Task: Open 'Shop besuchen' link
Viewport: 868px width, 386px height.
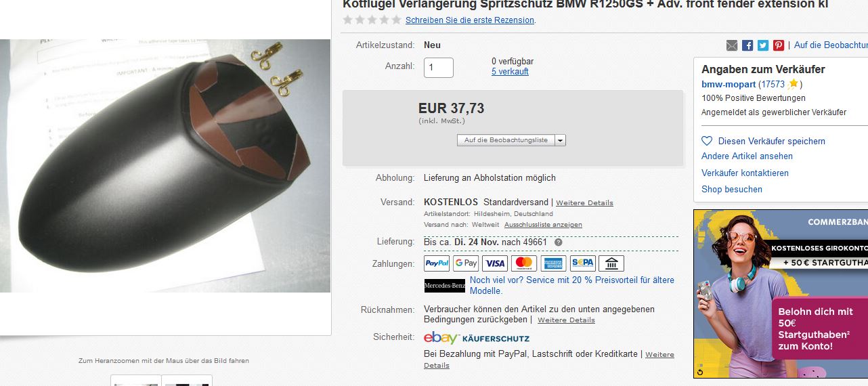Action: point(732,190)
